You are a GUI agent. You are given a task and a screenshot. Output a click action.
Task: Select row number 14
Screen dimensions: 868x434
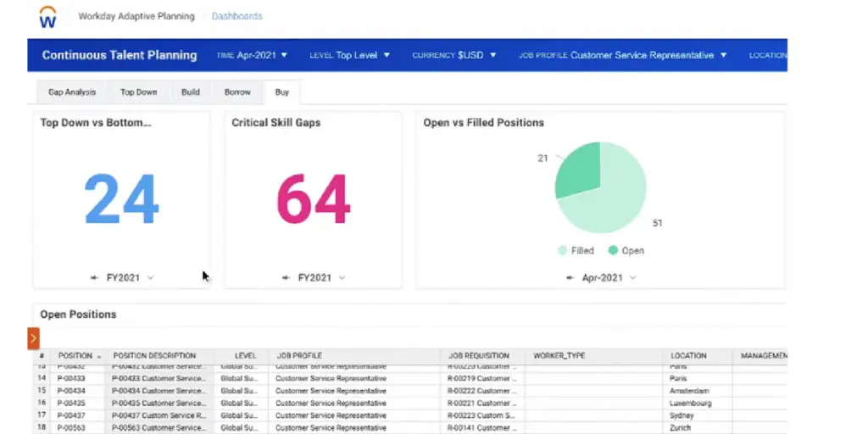pyautogui.click(x=42, y=379)
